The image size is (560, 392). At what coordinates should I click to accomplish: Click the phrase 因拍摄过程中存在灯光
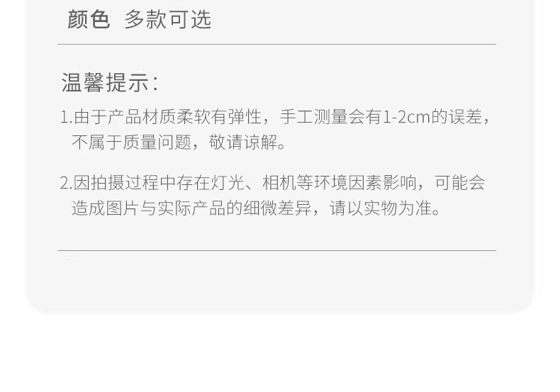[159, 182]
